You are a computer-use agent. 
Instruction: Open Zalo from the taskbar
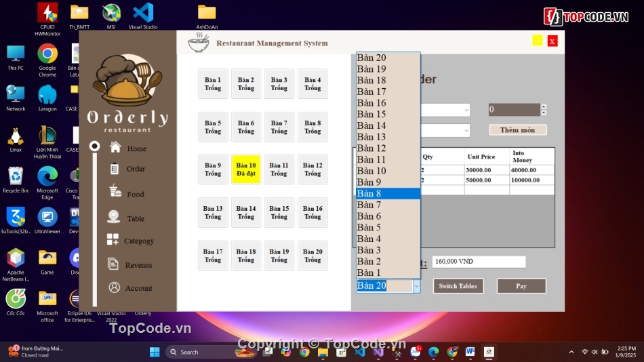(x=416, y=352)
